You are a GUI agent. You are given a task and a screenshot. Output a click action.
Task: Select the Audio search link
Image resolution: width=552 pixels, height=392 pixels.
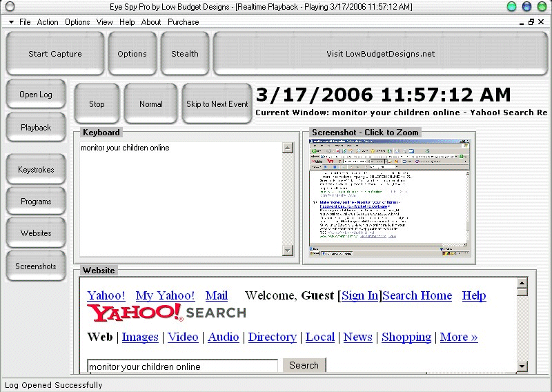[223, 337]
